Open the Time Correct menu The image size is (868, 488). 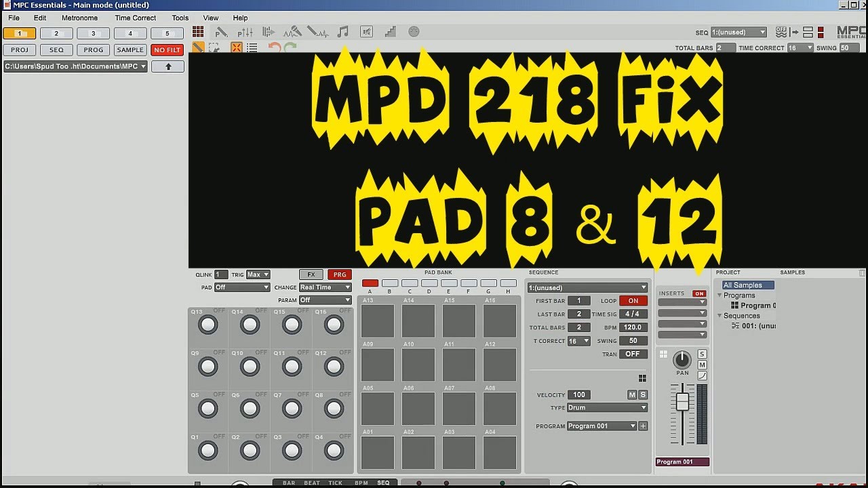(135, 18)
